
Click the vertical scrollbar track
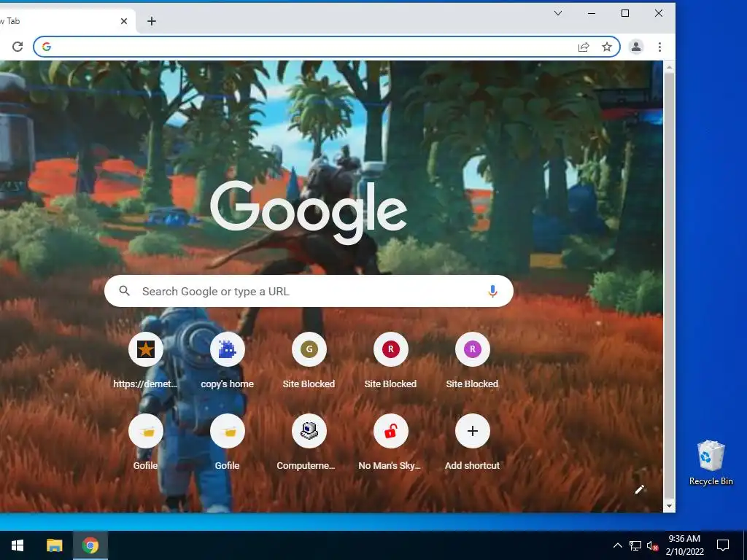coord(669,286)
